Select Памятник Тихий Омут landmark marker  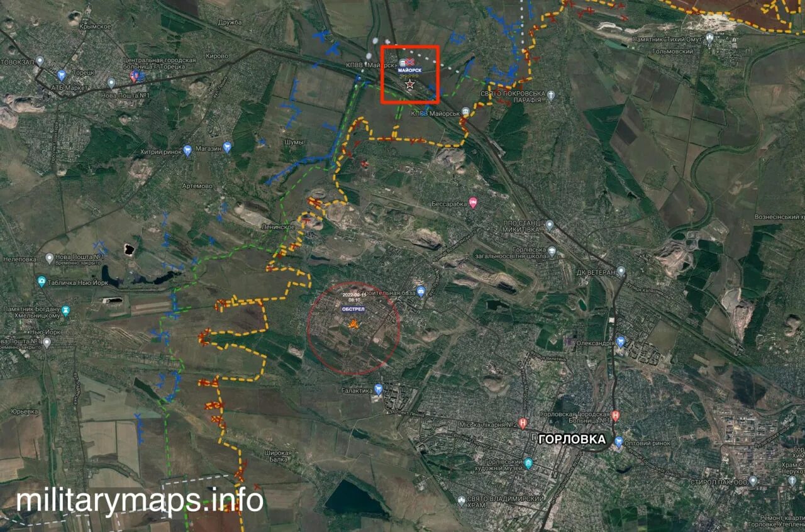[x=709, y=38]
